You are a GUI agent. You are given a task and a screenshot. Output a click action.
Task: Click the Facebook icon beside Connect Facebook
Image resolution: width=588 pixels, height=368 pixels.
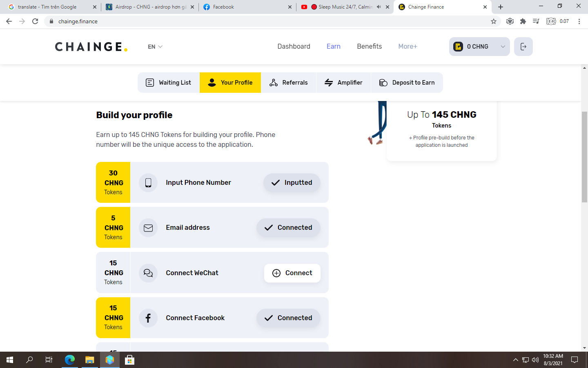[148, 318]
